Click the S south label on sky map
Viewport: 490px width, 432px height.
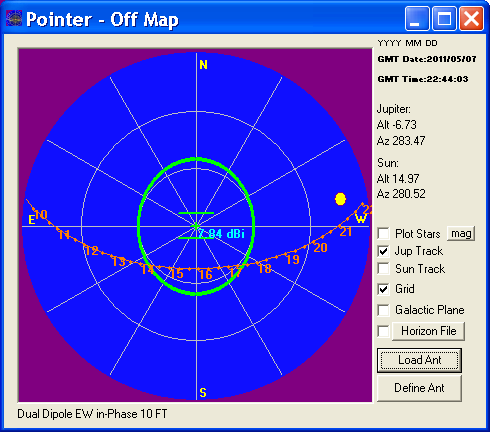203,393
